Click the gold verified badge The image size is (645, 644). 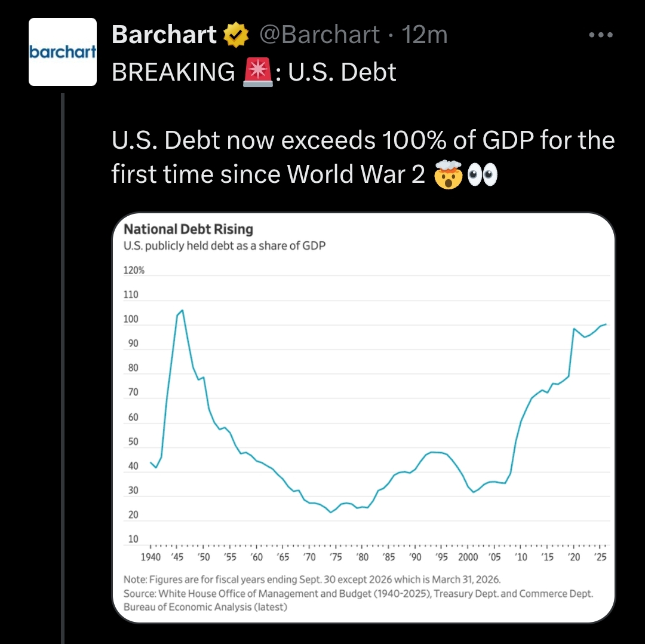click(236, 35)
